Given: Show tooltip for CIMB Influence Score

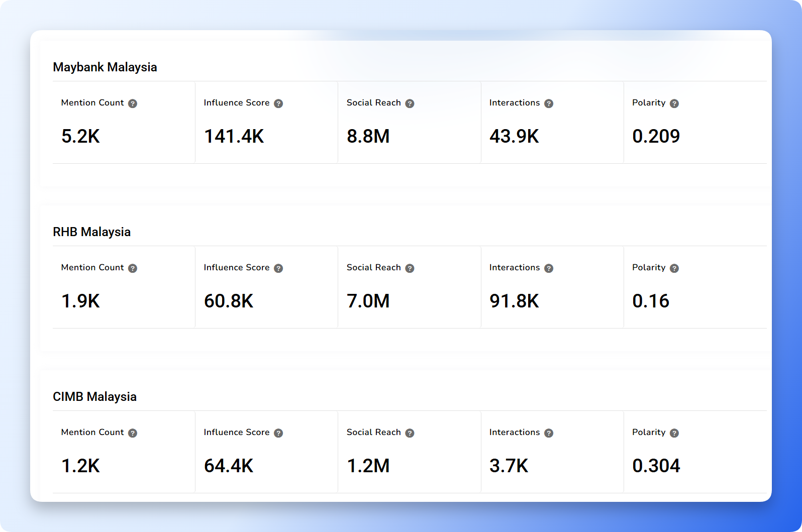Looking at the screenshot, I should pyautogui.click(x=278, y=433).
